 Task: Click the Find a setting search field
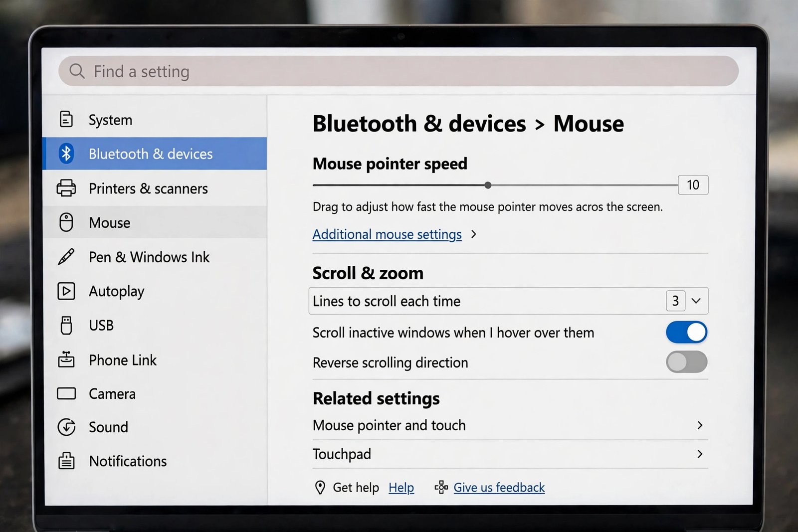click(x=399, y=71)
